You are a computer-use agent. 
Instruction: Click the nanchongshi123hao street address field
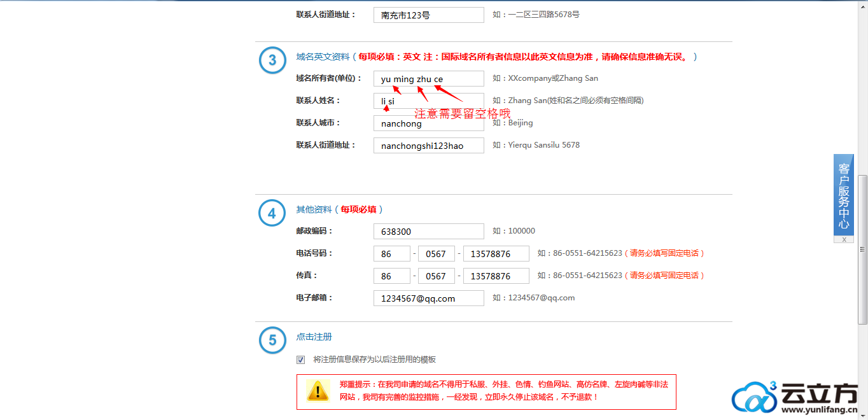[x=428, y=146]
